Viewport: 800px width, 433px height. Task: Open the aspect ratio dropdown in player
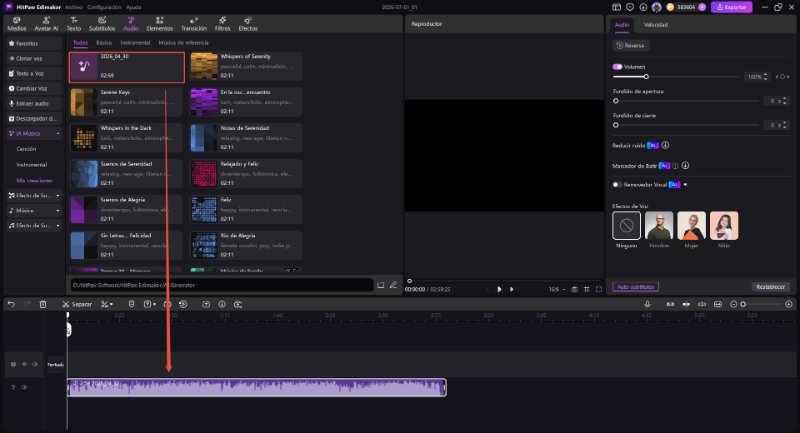[x=557, y=289]
